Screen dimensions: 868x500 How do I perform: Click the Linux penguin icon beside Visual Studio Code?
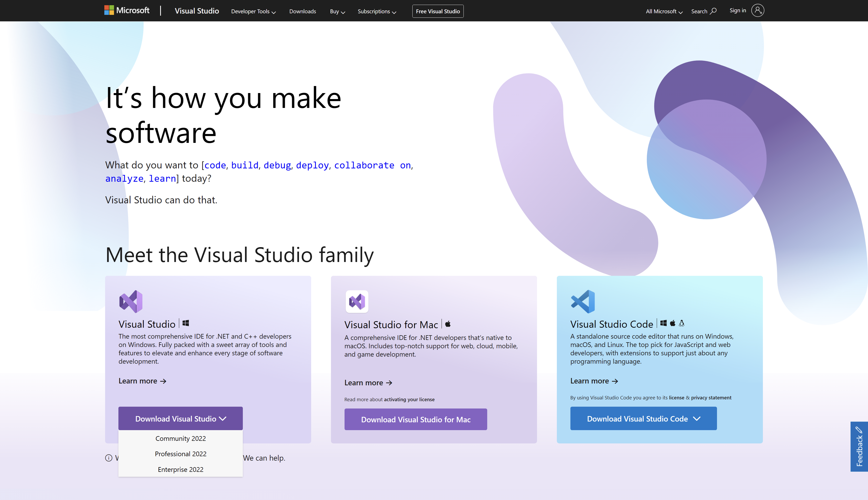(x=682, y=323)
